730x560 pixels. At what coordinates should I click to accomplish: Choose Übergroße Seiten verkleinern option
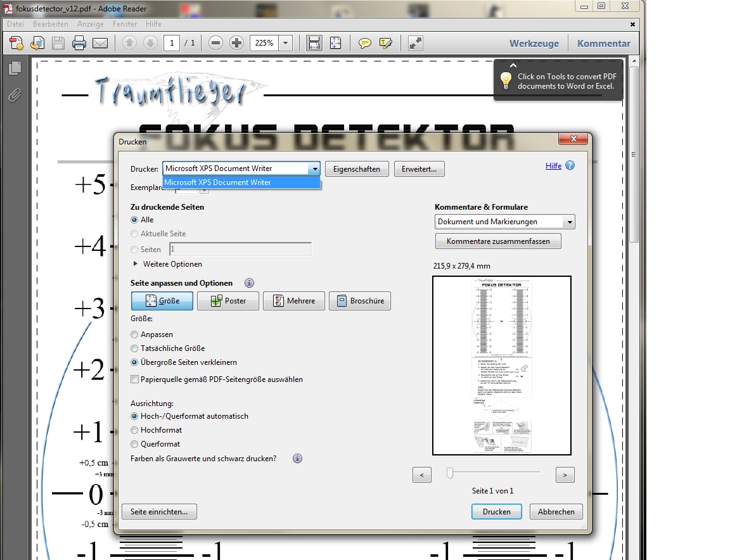click(134, 362)
